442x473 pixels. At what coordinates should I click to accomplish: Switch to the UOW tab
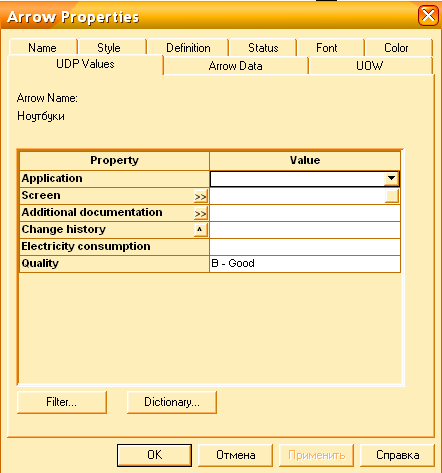[370, 66]
